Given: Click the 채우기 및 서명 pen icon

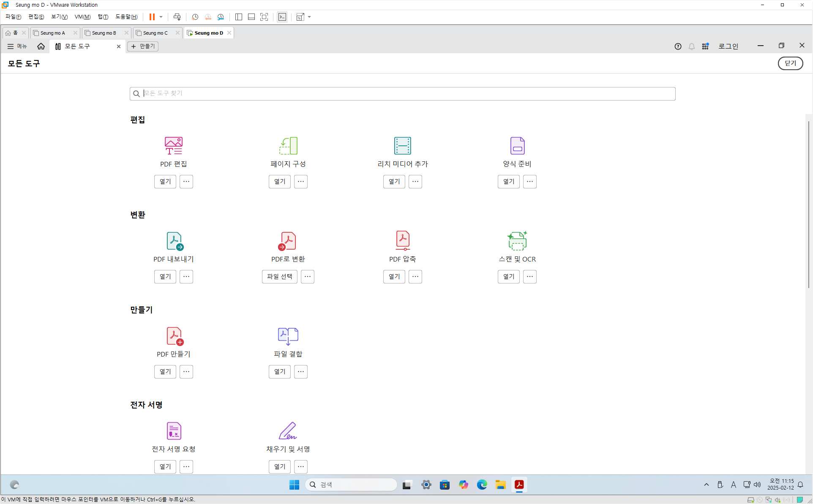Looking at the screenshot, I should pos(288,431).
